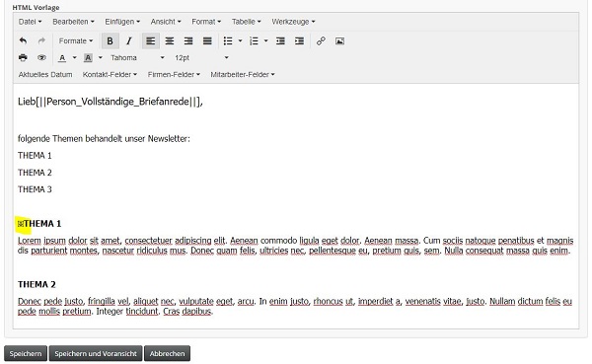Apply background color highlight icon
The image size is (592, 364).
tap(88, 58)
